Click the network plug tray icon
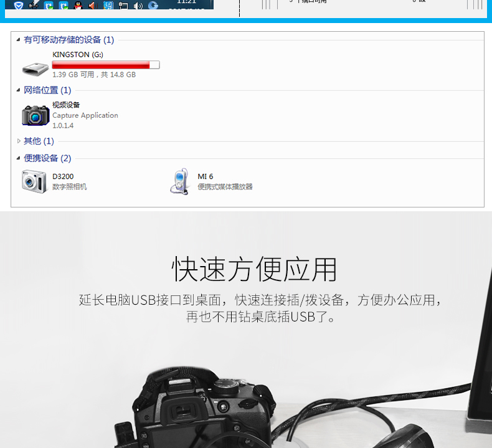 (123, 5)
